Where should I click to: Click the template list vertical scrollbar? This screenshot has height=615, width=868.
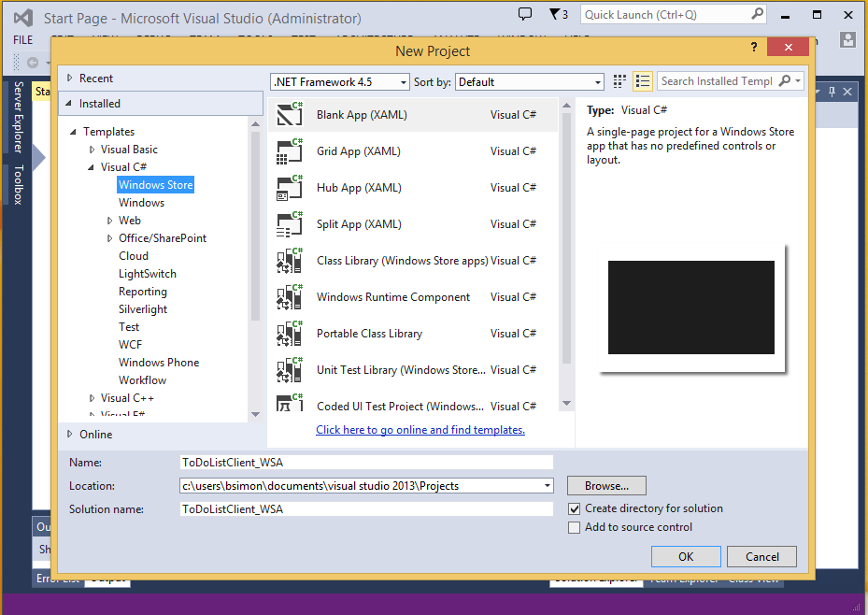pos(566,234)
